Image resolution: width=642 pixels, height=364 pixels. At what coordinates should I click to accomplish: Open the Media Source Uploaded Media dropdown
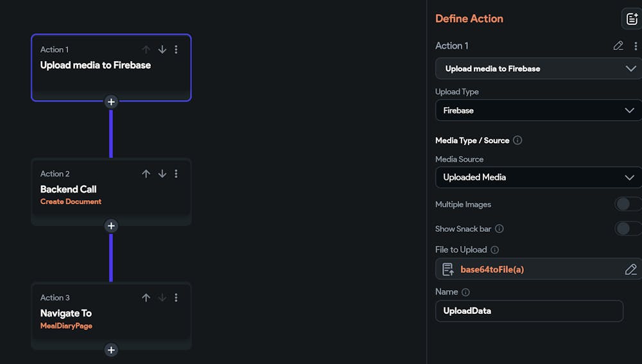click(x=538, y=177)
